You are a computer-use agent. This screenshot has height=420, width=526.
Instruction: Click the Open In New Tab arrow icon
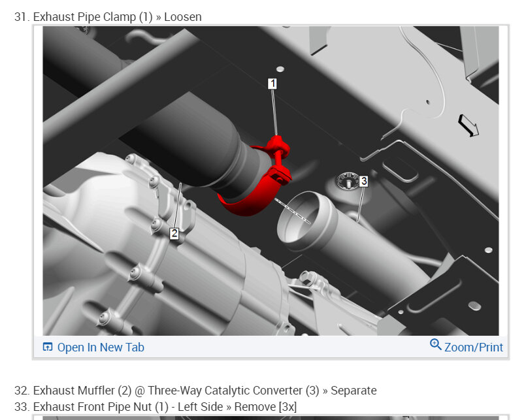(48, 347)
